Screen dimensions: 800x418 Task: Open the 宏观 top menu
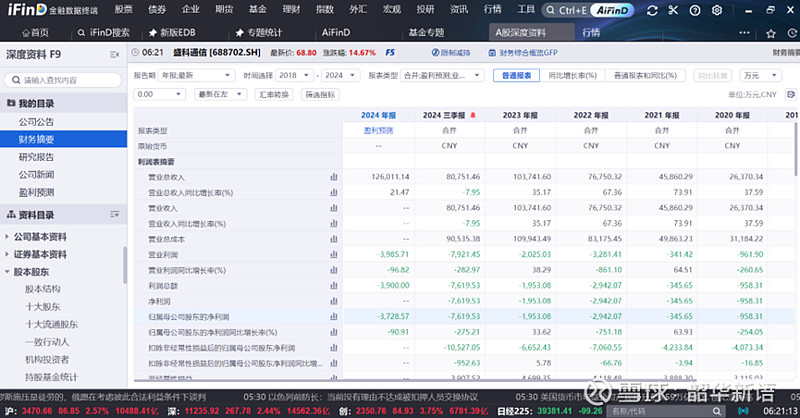pyautogui.click(x=392, y=10)
